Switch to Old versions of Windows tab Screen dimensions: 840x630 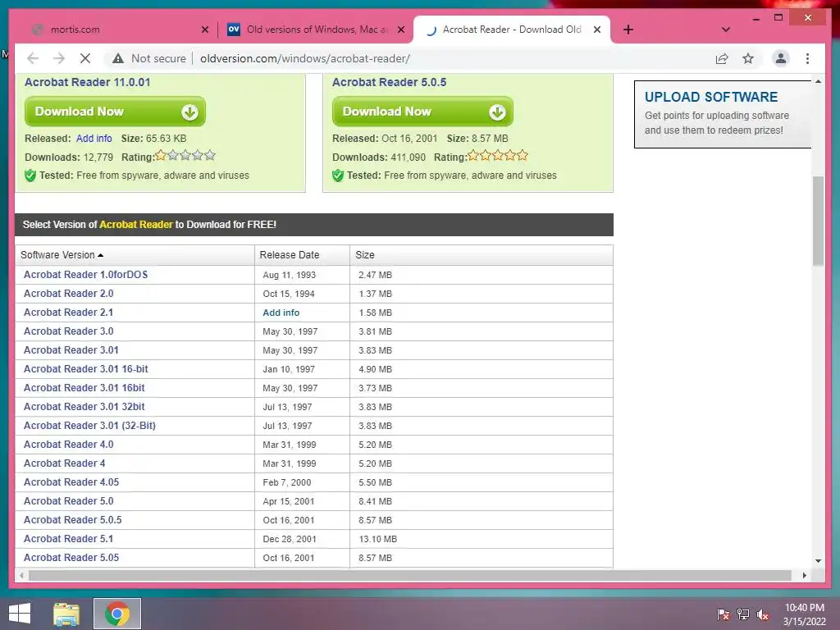pos(316,30)
